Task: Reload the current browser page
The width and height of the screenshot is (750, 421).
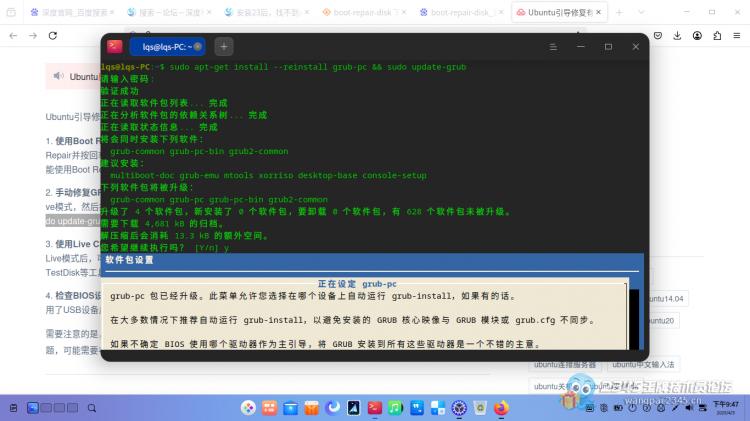Action: coord(53,35)
